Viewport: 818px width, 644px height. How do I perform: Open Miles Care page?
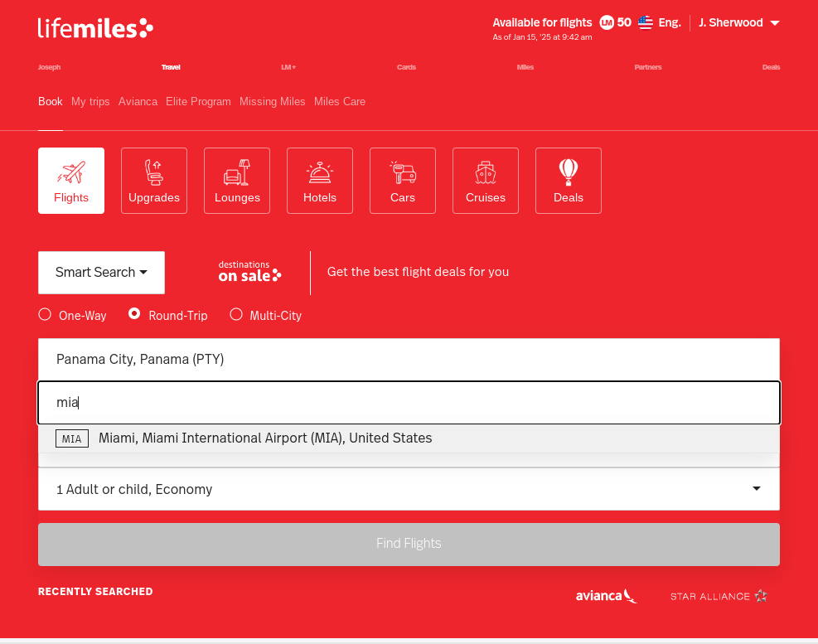[340, 102]
